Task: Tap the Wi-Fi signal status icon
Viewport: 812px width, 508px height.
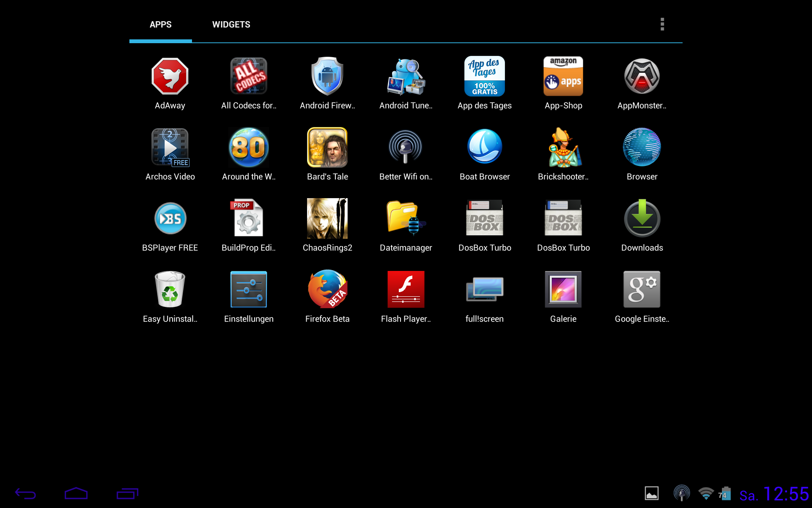Action: (x=706, y=494)
